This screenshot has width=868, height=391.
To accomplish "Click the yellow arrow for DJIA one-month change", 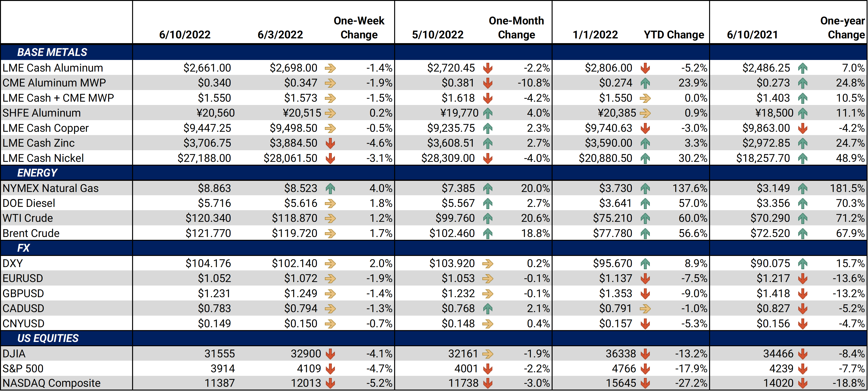I will [x=488, y=354].
